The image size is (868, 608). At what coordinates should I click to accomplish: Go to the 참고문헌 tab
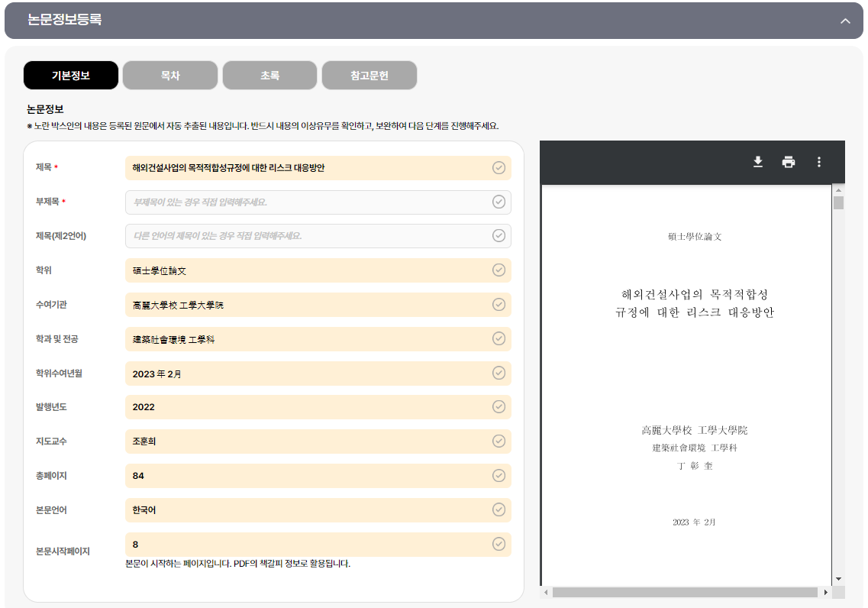point(369,76)
